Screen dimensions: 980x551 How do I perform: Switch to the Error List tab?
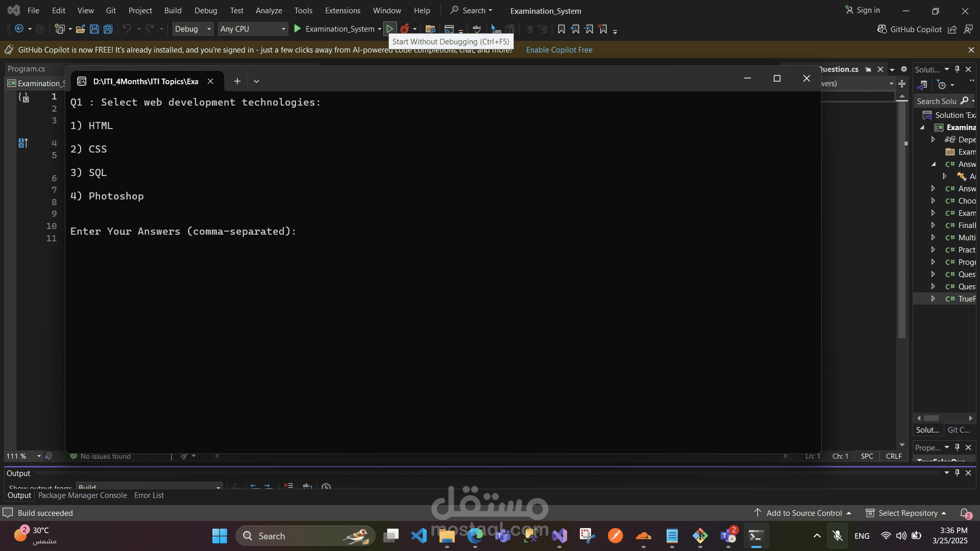click(149, 495)
